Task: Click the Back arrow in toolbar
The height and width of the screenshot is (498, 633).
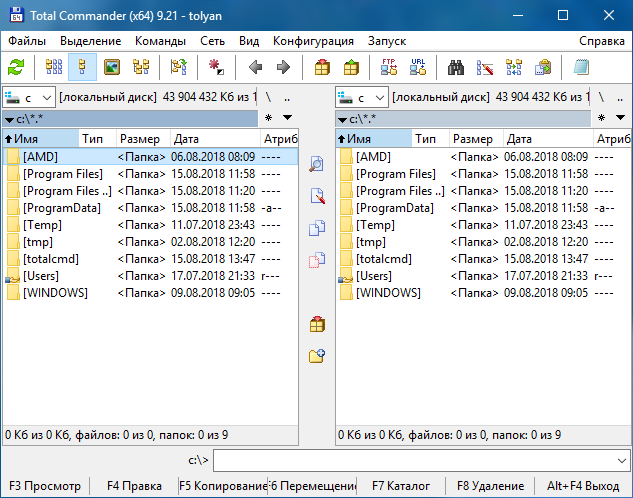Action: [255, 68]
